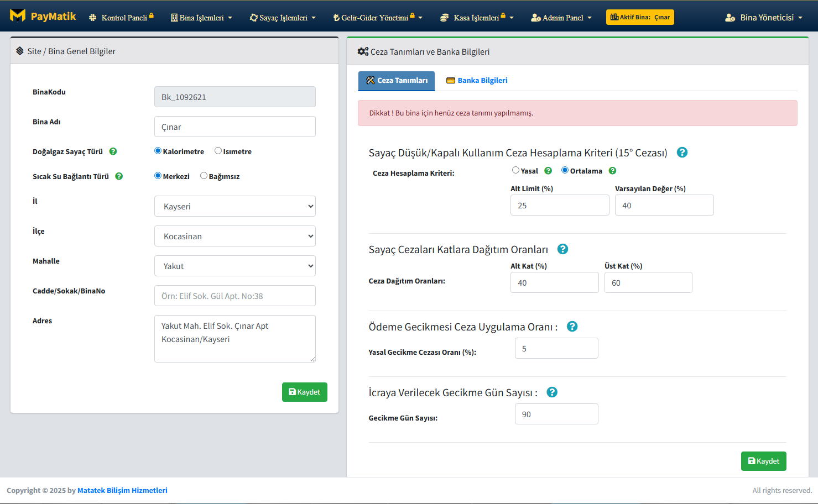Visit the Matatek Bilişim Hizmetleri link
Viewport: 818px width, 504px height.
pos(122,490)
